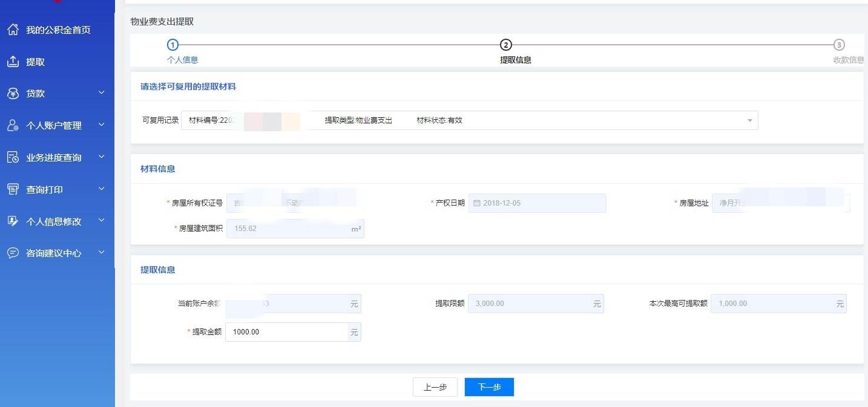The height and width of the screenshot is (407, 868).
Task: Click the calendar icon in 产权日期 field
Action: pos(476,203)
